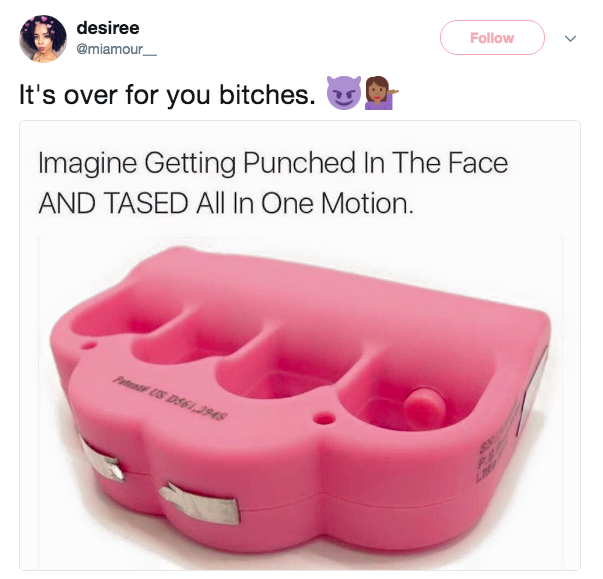The height and width of the screenshot is (579, 603).
Task: Click the purple smiling devil emoji
Action: (x=344, y=93)
